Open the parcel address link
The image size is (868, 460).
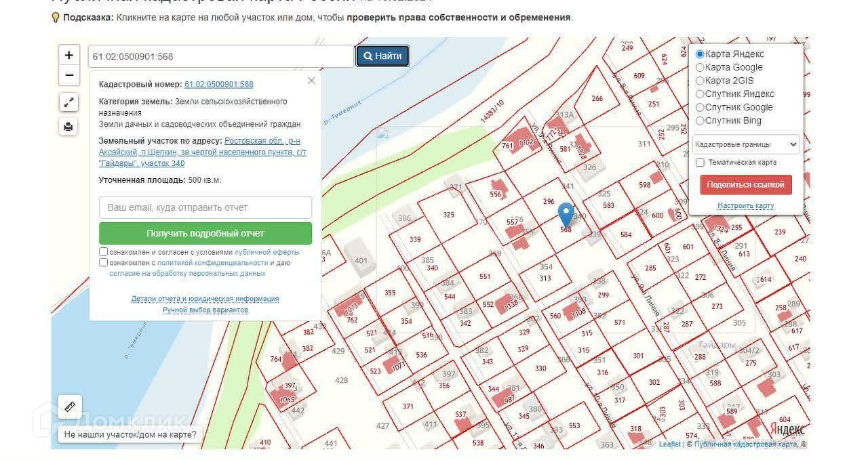[202, 152]
